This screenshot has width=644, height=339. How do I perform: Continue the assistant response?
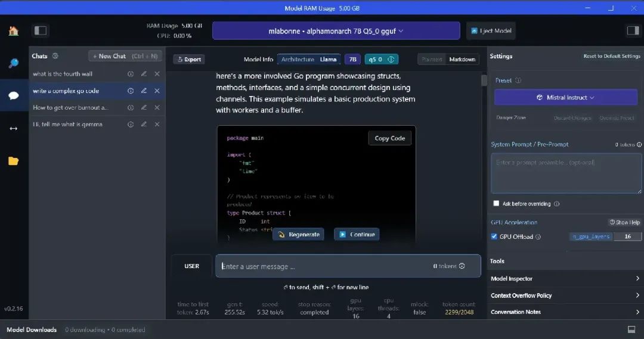357,234
